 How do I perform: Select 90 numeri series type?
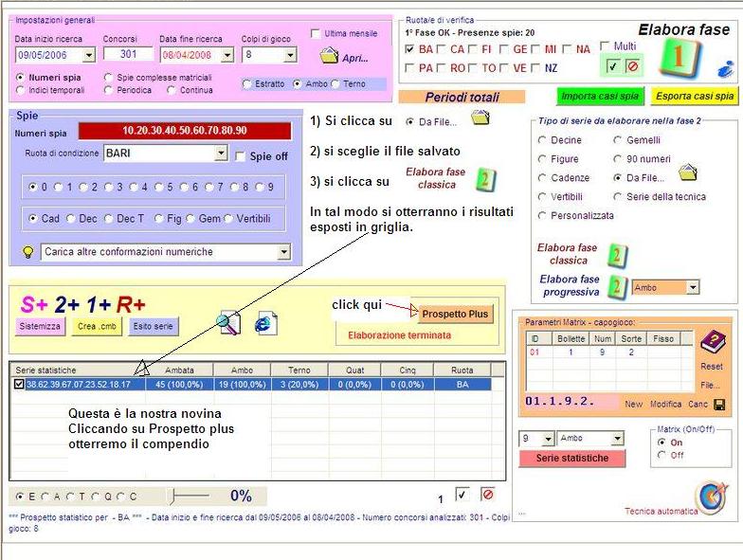[618, 159]
